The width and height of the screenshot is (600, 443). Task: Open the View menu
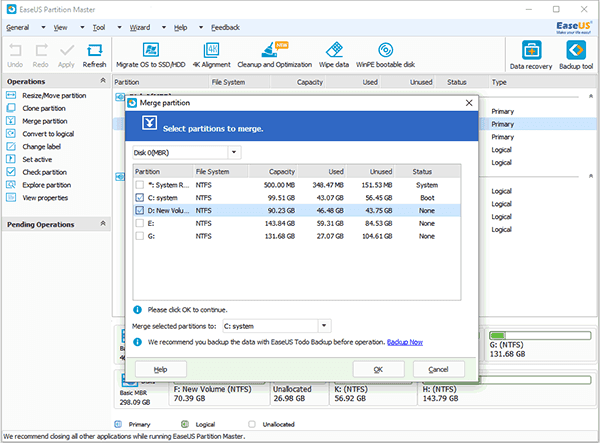(x=60, y=28)
